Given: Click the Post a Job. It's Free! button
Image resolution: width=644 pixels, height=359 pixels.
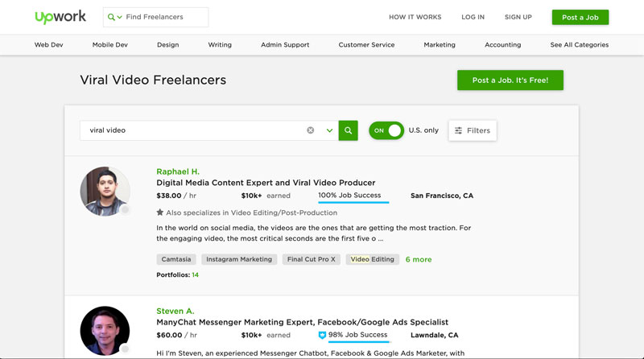Looking at the screenshot, I should (x=510, y=80).
